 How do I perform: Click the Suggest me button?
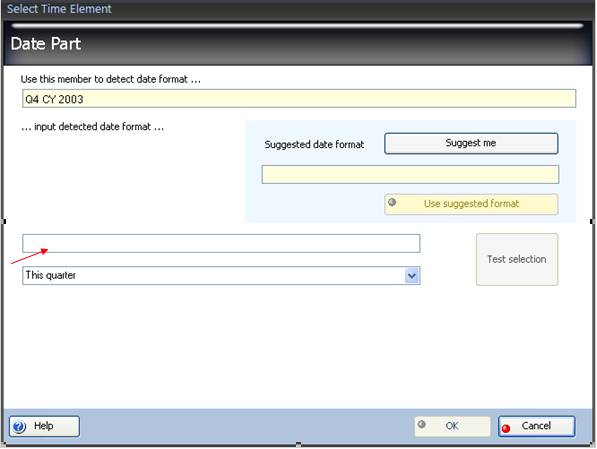pyautogui.click(x=471, y=144)
